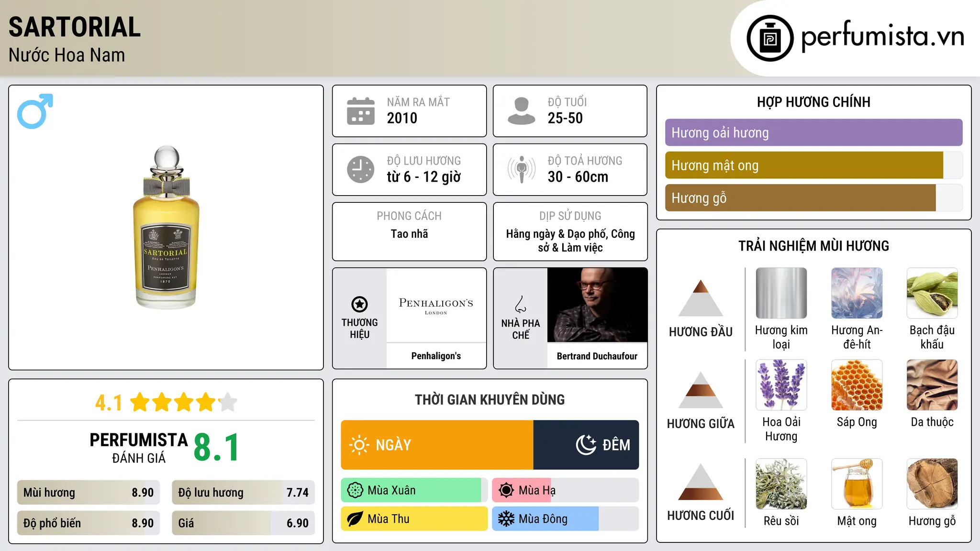Click the perfumista.vn perfume bottle logo icon

tap(770, 38)
